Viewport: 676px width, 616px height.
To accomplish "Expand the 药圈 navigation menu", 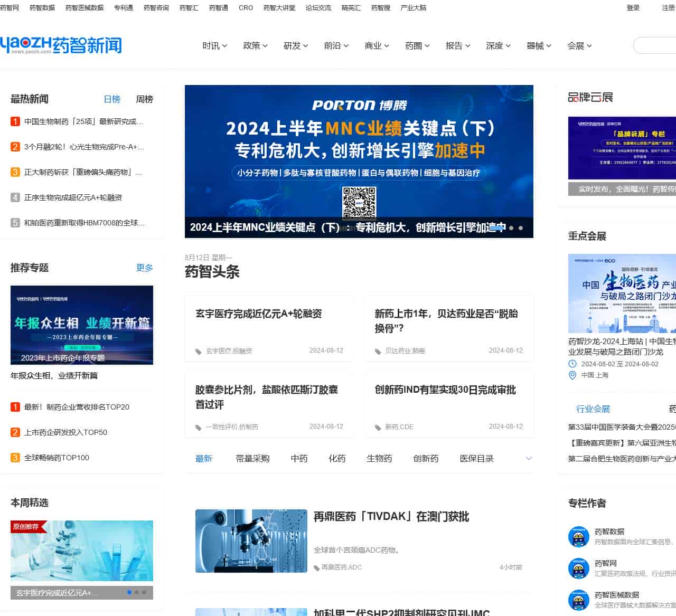I will pos(417,46).
